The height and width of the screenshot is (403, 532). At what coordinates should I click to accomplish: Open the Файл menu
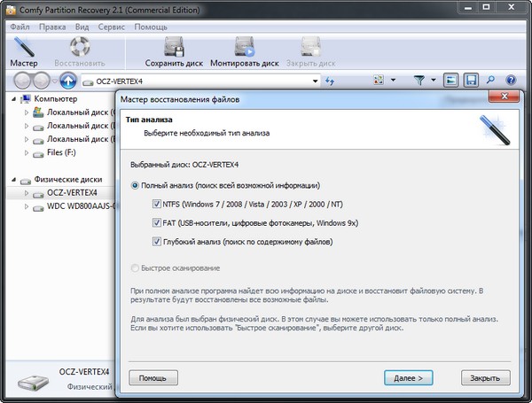click(x=20, y=27)
